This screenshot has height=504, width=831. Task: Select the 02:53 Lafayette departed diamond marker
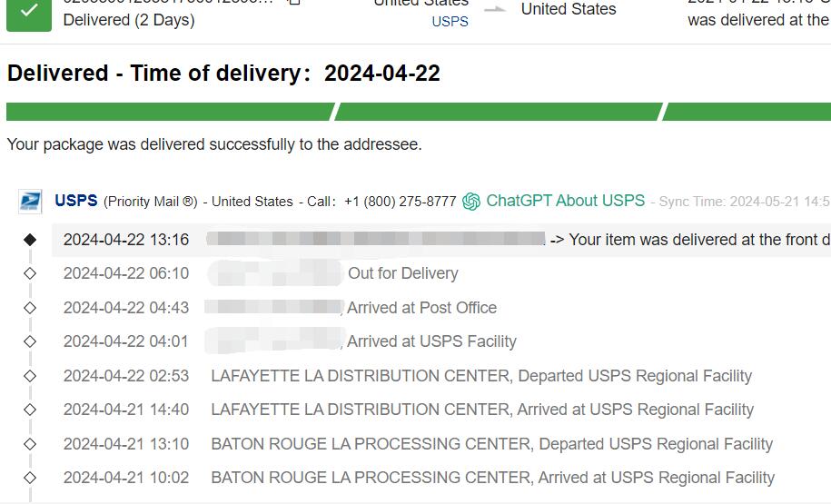coord(30,376)
